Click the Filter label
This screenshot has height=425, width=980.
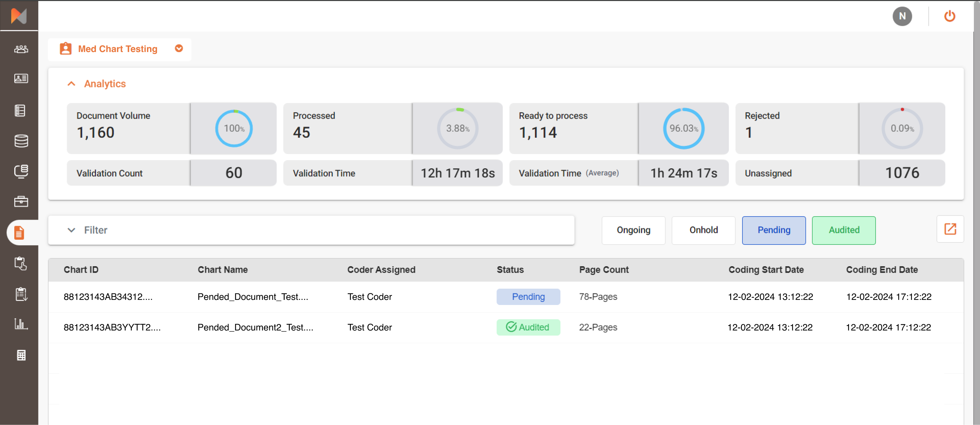click(96, 230)
